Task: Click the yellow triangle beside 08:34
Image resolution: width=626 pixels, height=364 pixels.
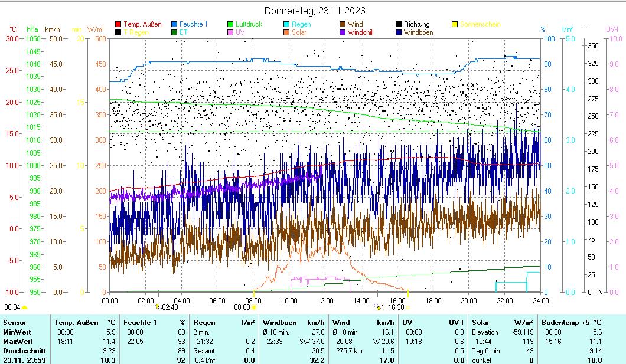Action: pyautogui.click(x=25, y=307)
